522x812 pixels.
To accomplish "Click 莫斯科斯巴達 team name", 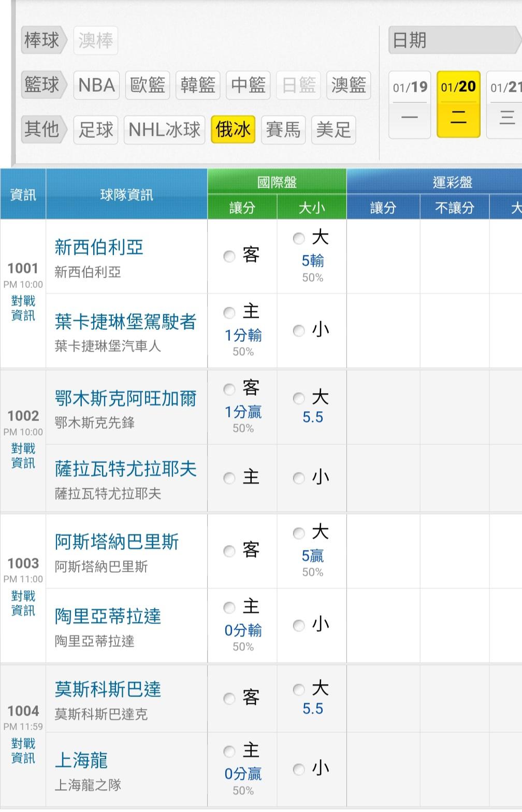I will [x=108, y=689].
